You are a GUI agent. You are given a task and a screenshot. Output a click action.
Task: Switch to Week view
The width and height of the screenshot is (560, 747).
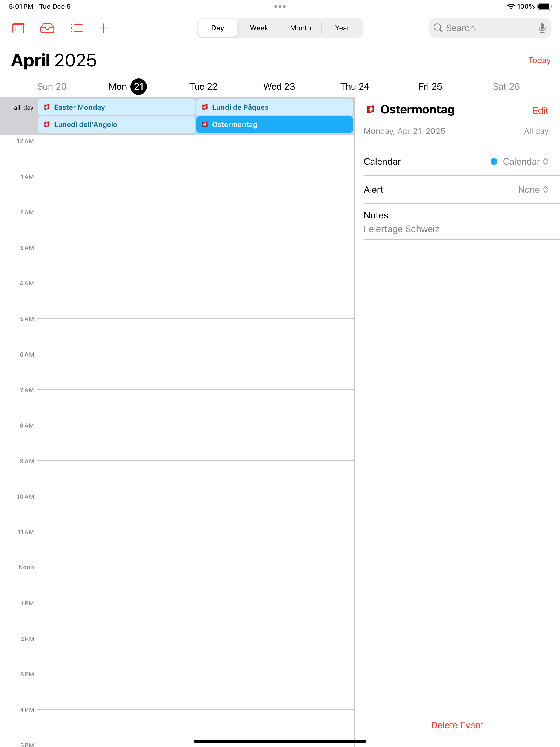coord(259,28)
